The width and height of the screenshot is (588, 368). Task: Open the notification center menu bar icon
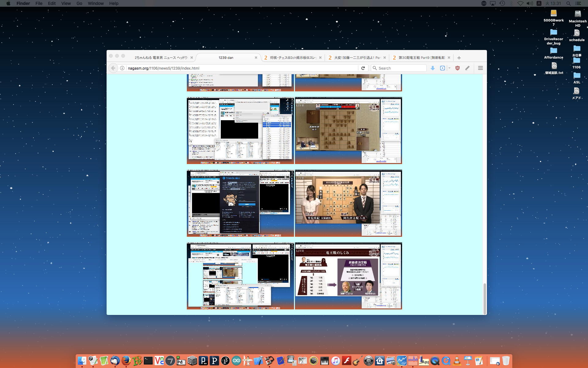tap(578, 3)
